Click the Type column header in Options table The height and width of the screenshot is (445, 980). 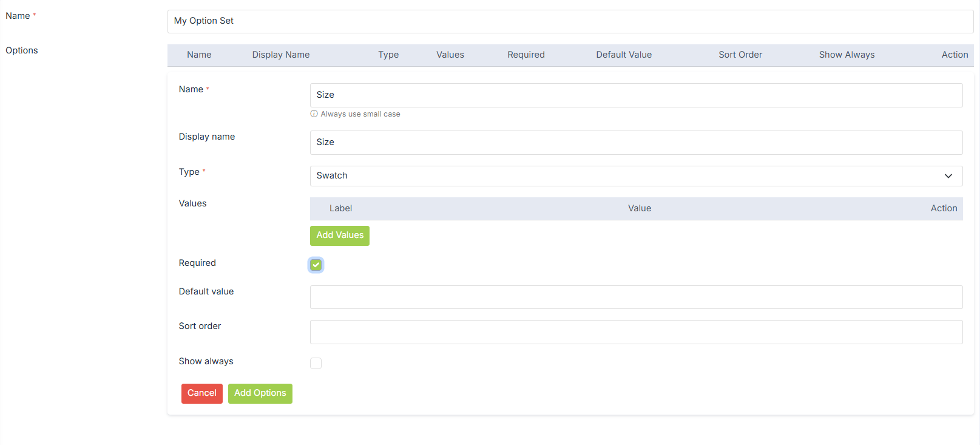coord(388,55)
